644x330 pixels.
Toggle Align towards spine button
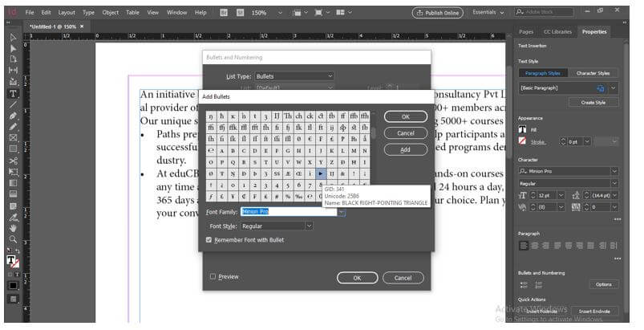(602, 246)
